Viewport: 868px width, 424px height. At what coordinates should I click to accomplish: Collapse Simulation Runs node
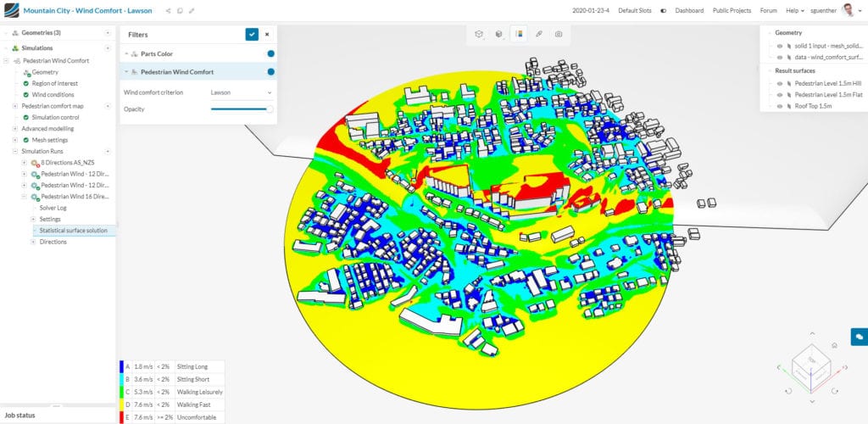15,151
